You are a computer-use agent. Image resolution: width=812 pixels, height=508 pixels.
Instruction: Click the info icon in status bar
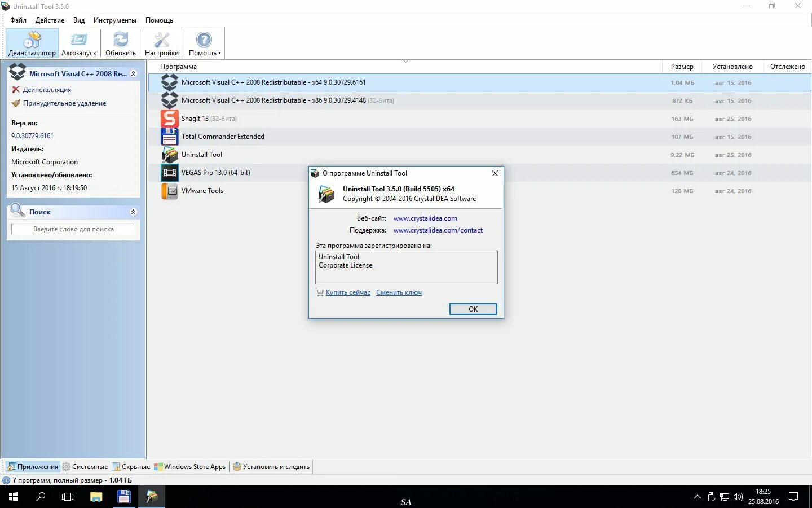point(6,480)
